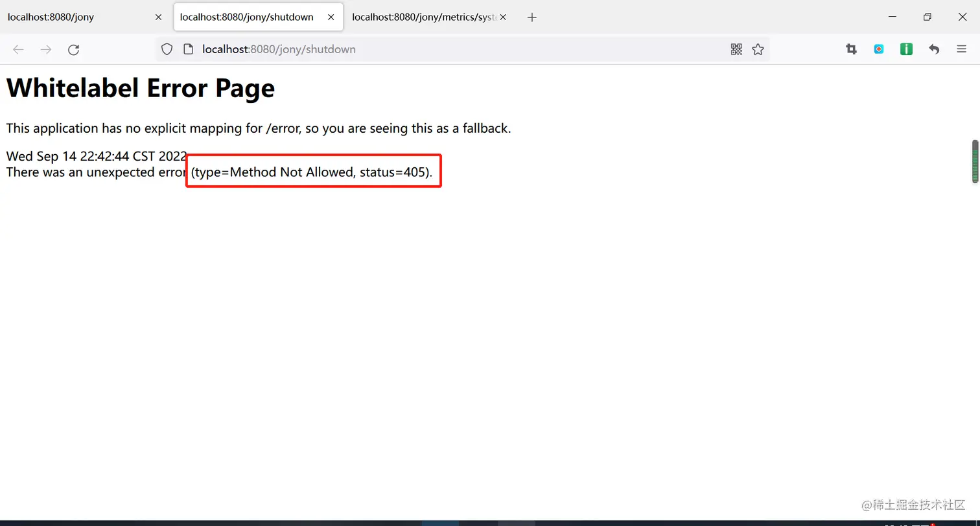Bookmark this page with the star

click(758, 49)
